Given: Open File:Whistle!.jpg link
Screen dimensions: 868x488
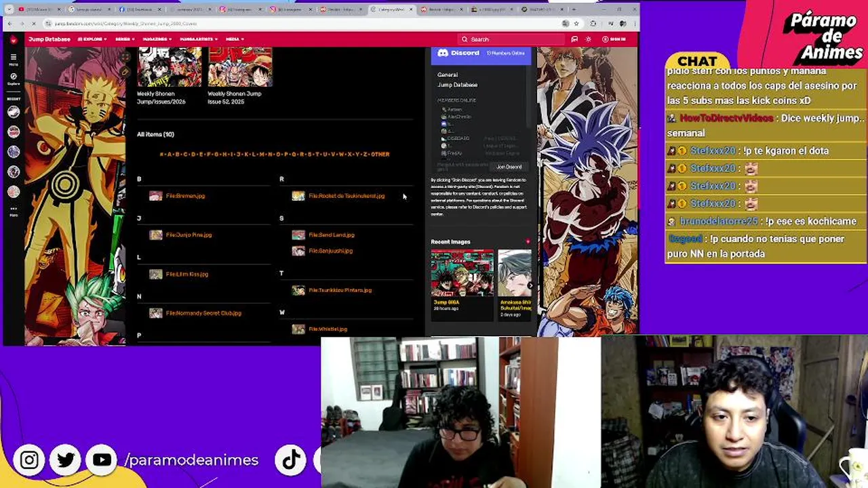Looking at the screenshot, I should (328, 329).
